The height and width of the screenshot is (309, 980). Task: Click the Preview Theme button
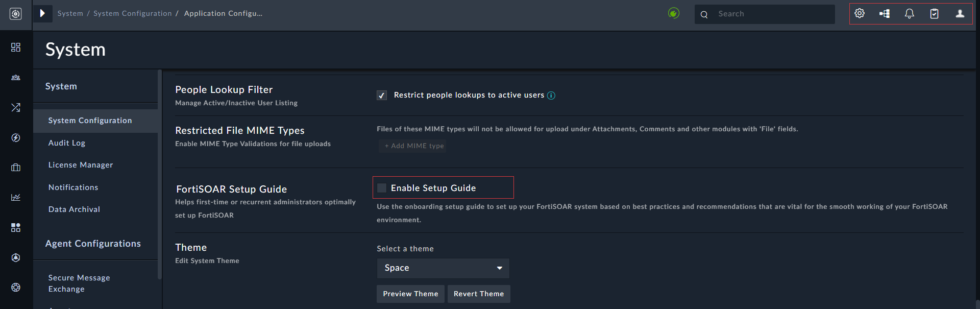coord(410,294)
